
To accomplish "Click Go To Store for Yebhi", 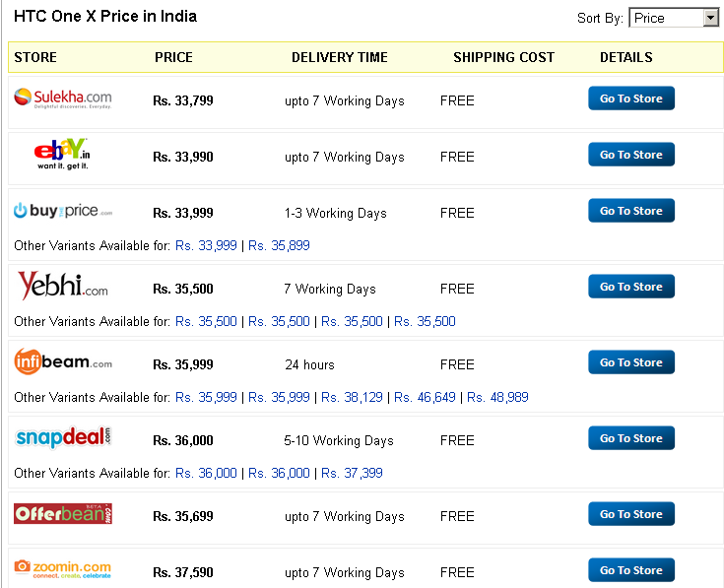I will 631,287.
